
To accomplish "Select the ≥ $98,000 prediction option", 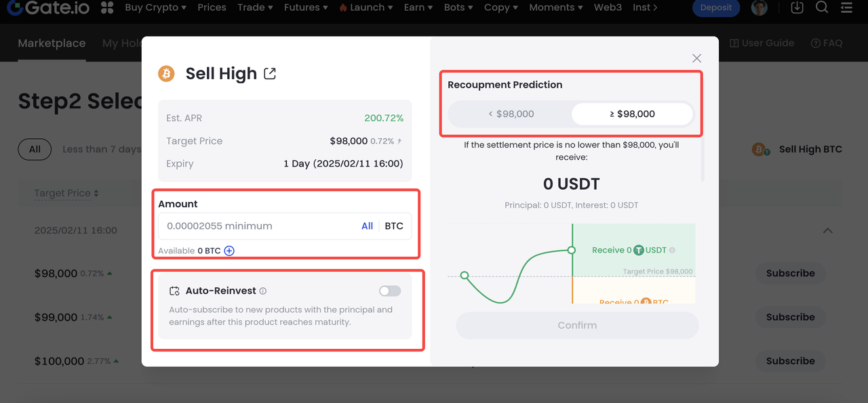I will coord(632,114).
